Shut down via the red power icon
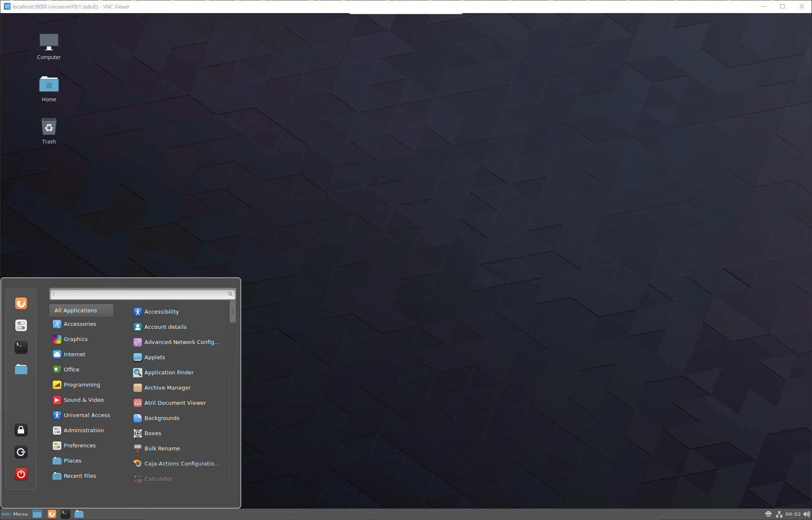 pos(21,474)
